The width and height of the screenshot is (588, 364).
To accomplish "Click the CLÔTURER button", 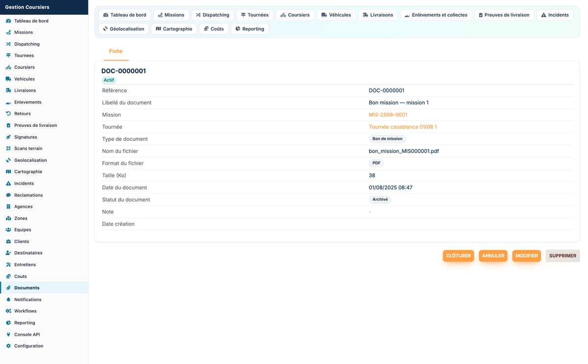I will pyautogui.click(x=459, y=256).
